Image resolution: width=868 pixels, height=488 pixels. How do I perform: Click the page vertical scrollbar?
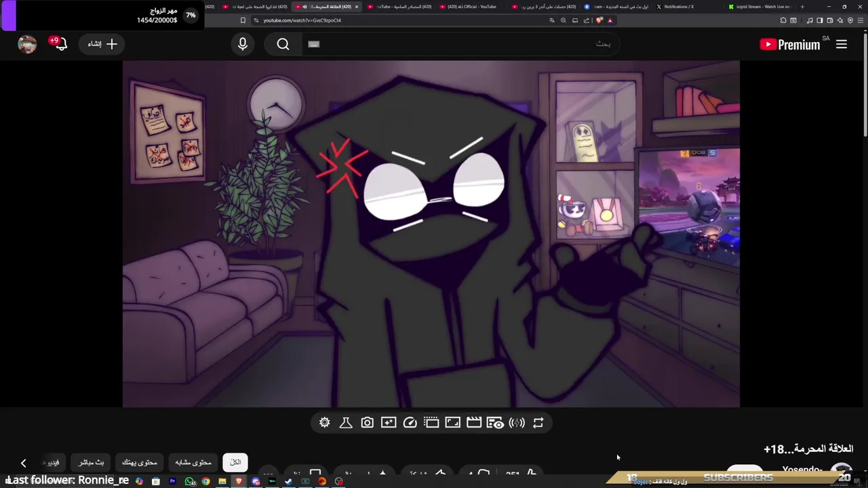[x=865, y=85]
